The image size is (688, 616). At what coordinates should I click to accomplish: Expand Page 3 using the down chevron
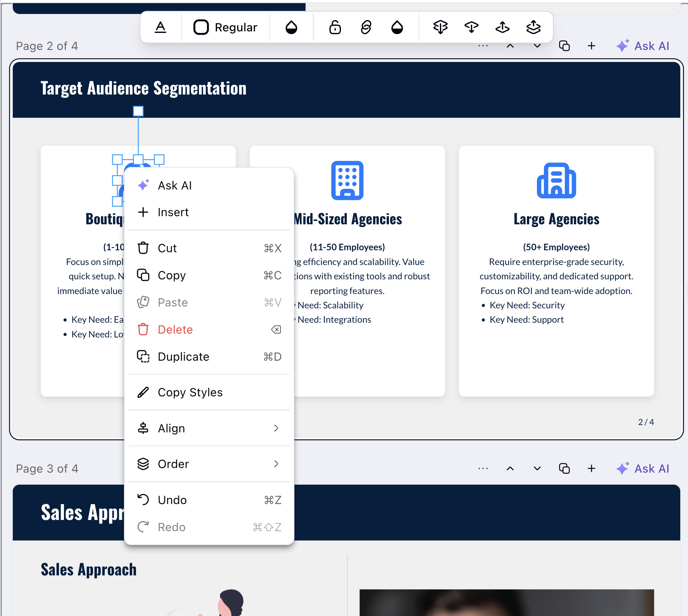pos(537,468)
